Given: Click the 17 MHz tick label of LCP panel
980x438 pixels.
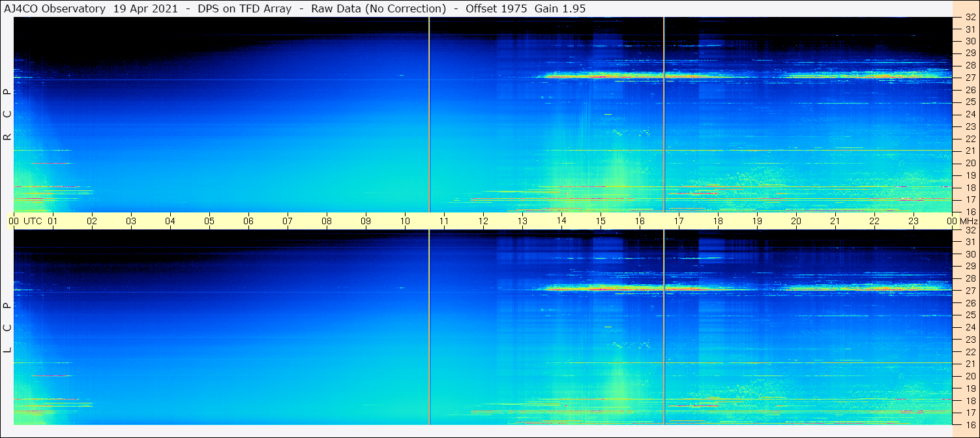Looking at the screenshot, I should 970,413.
